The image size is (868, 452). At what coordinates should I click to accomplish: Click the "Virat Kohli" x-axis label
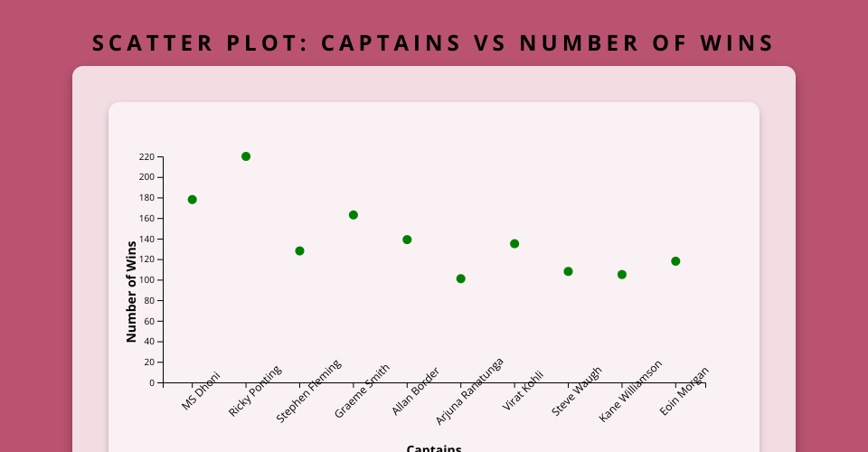coord(524,391)
